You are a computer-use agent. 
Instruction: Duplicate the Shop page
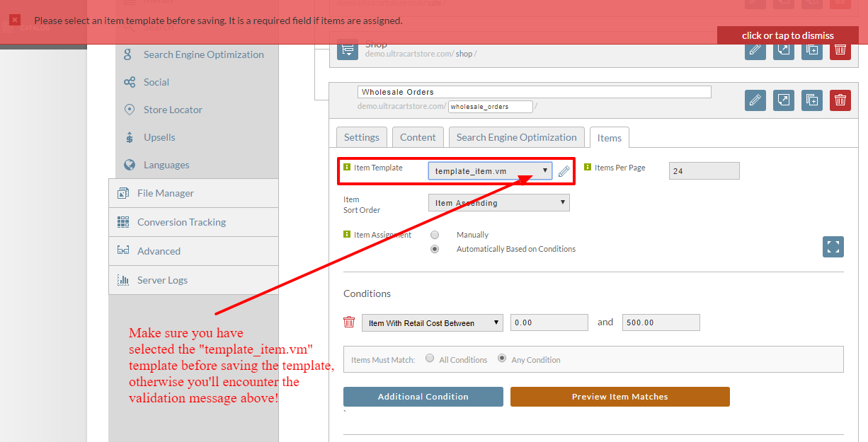(x=812, y=50)
